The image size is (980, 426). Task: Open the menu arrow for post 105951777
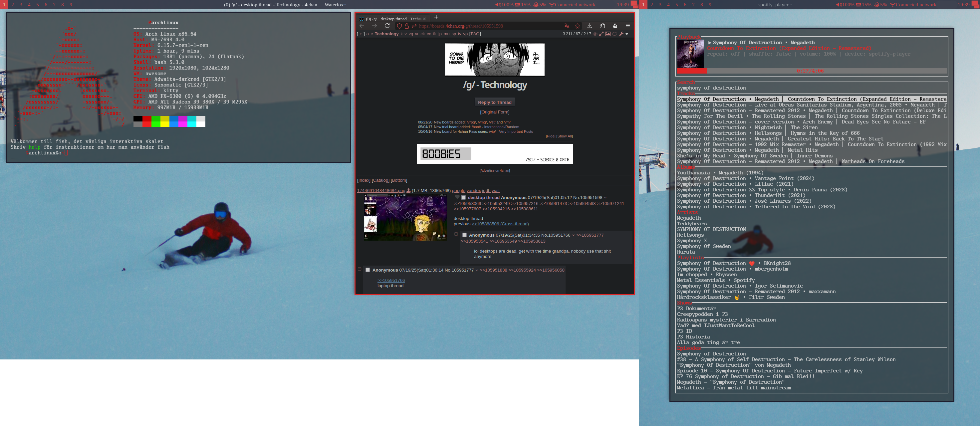pos(476,271)
